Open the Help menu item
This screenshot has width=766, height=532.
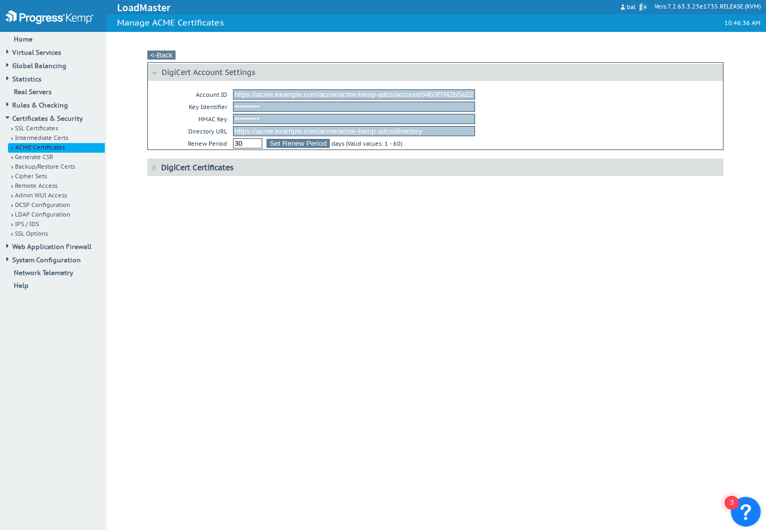(21, 286)
